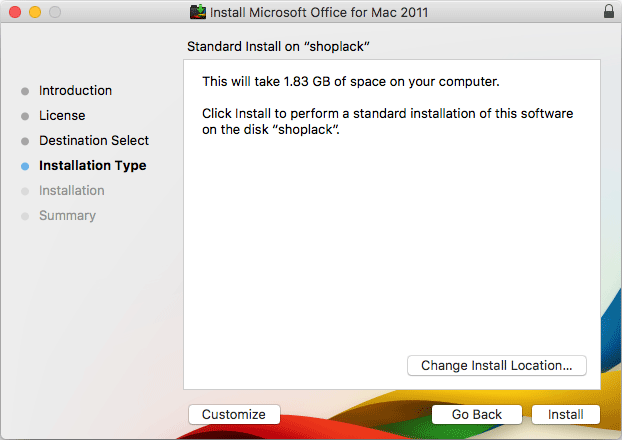Click the Summary step bullet
Screen dimensions: 622x440
click(25, 216)
